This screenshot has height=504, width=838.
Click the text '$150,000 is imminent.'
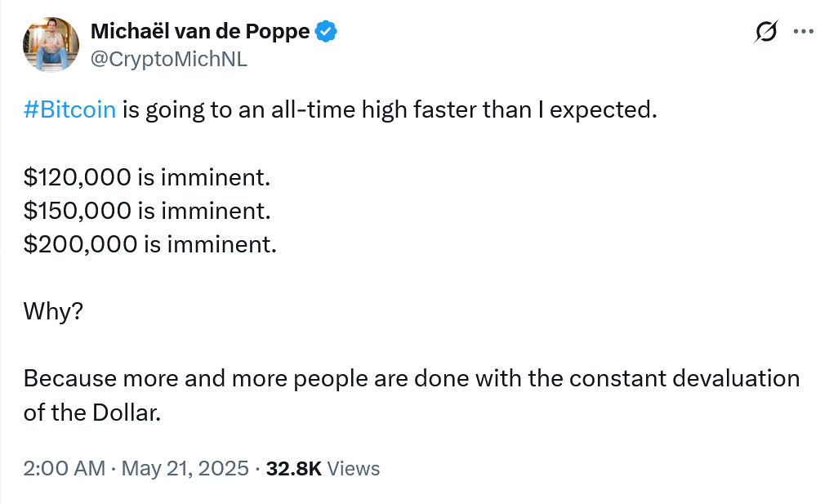click(147, 211)
